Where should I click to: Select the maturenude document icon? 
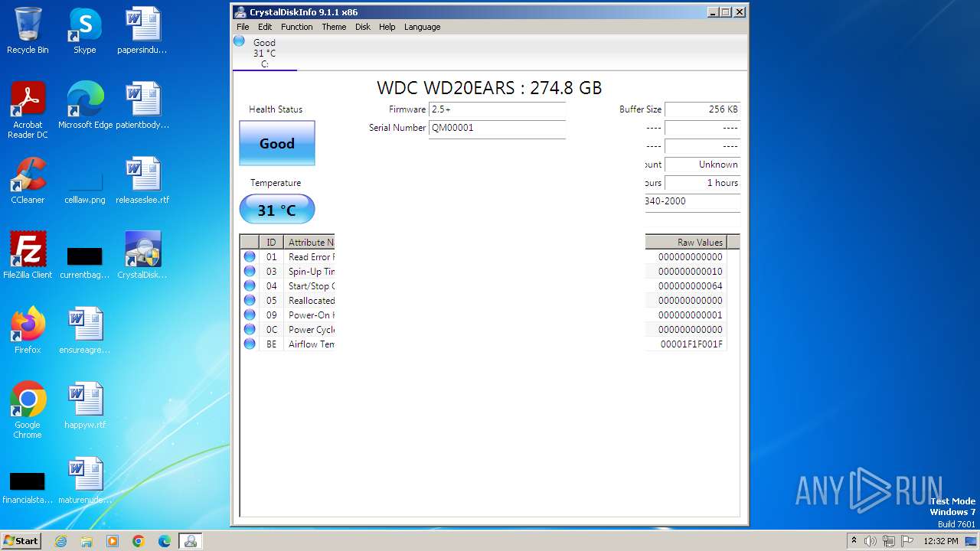tap(85, 481)
